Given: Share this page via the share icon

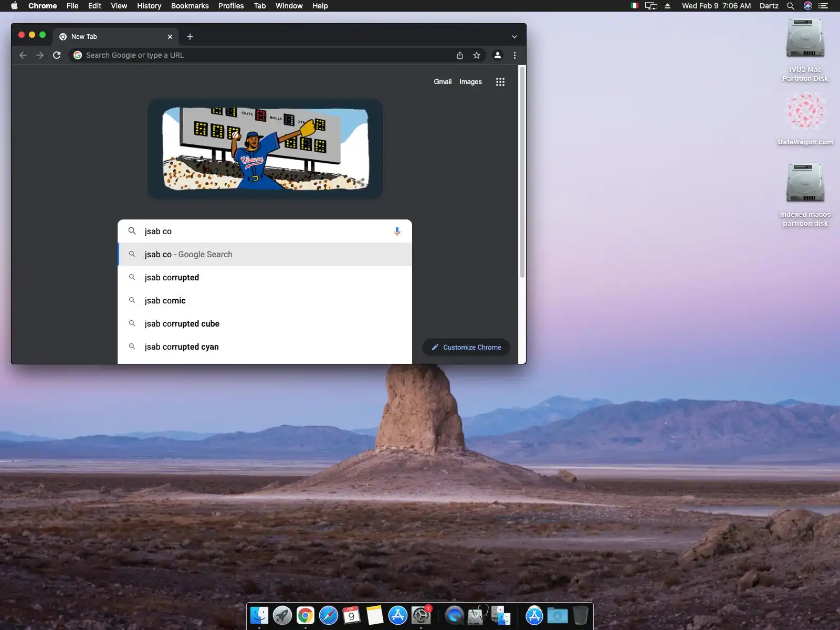Looking at the screenshot, I should (460, 55).
